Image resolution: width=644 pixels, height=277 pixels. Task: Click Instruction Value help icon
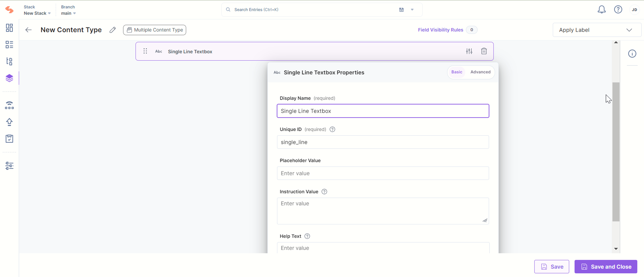pyautogui.click(x=324, y=192)
